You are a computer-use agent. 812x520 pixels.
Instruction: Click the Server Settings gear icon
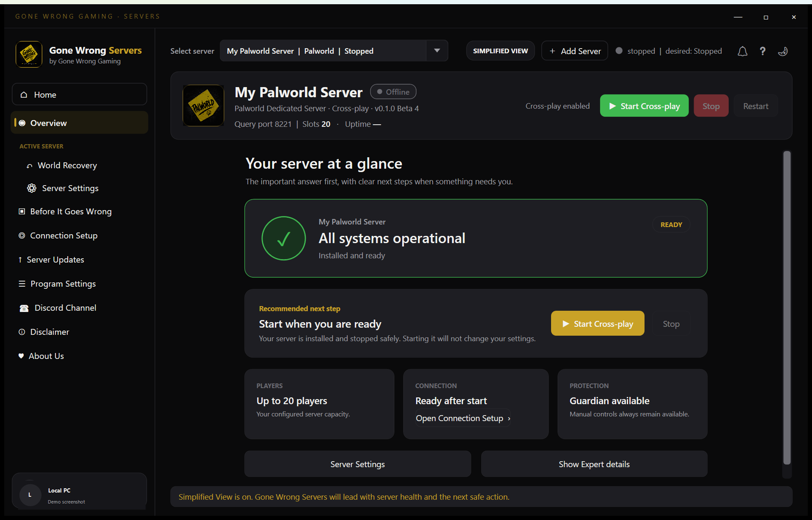pyautogui.click(x=32, y=188)
